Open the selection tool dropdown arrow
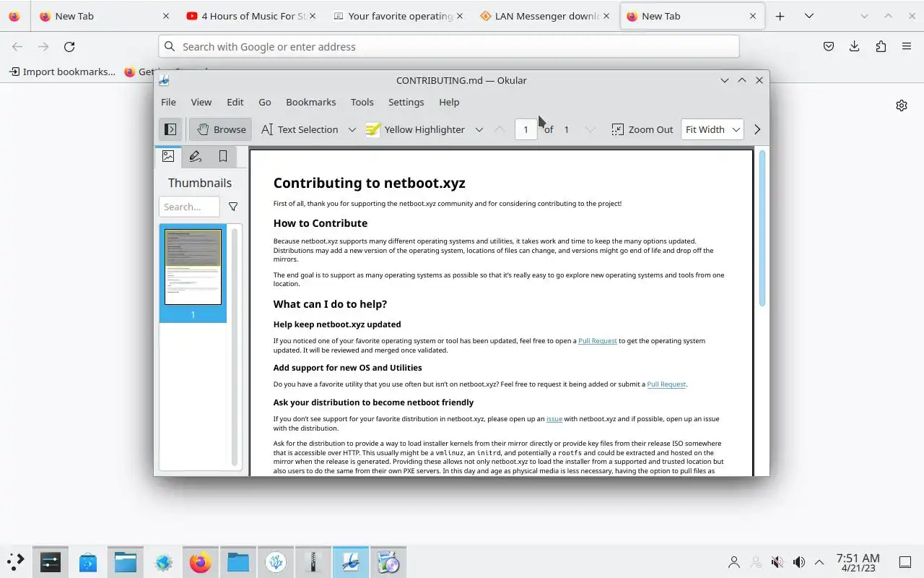This screenshot has height=578, width=924. (352, 129)
